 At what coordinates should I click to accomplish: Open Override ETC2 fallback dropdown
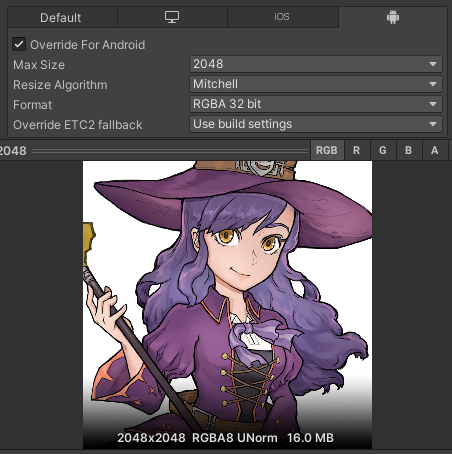click(316, 124)
